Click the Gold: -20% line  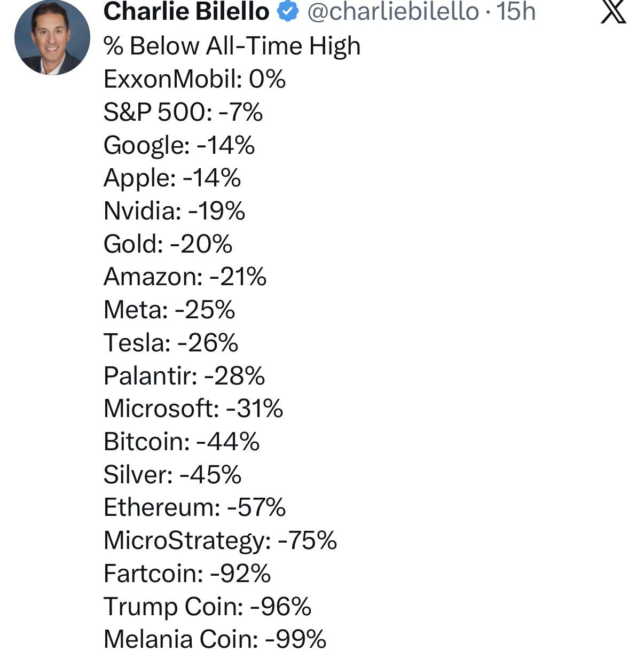tap(168, 244)
